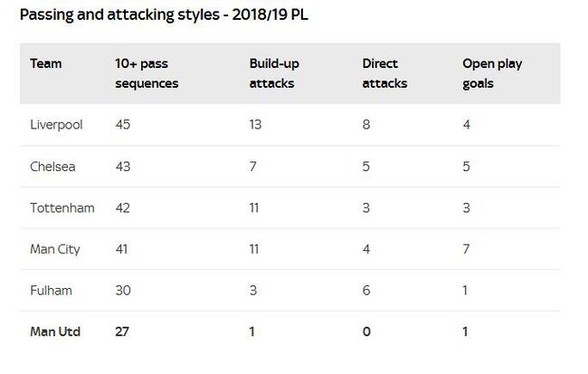Viewport: 588px width, 374px height.
Task: Select the Man City row label
Action: 55,249
